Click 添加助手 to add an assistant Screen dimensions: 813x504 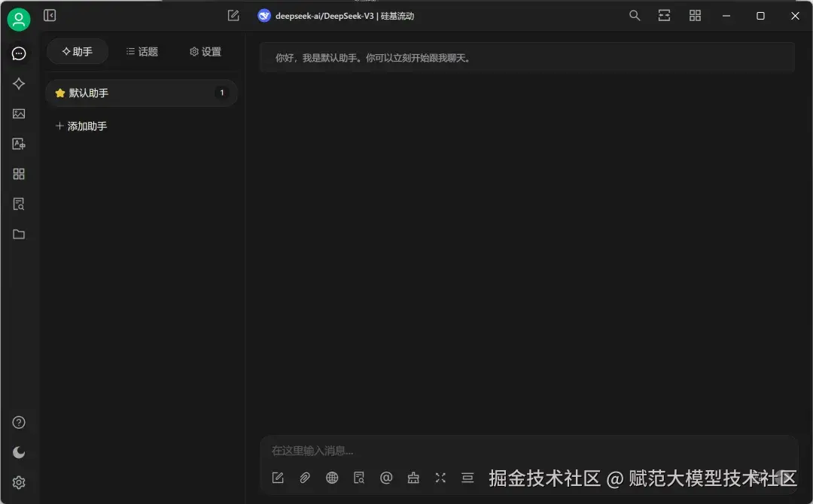click(81, 126)
